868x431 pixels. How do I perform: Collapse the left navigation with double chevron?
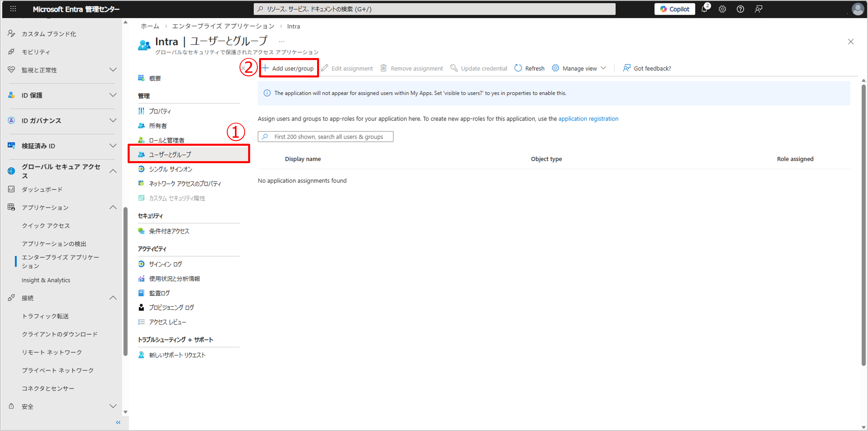(x=118, y=422)
